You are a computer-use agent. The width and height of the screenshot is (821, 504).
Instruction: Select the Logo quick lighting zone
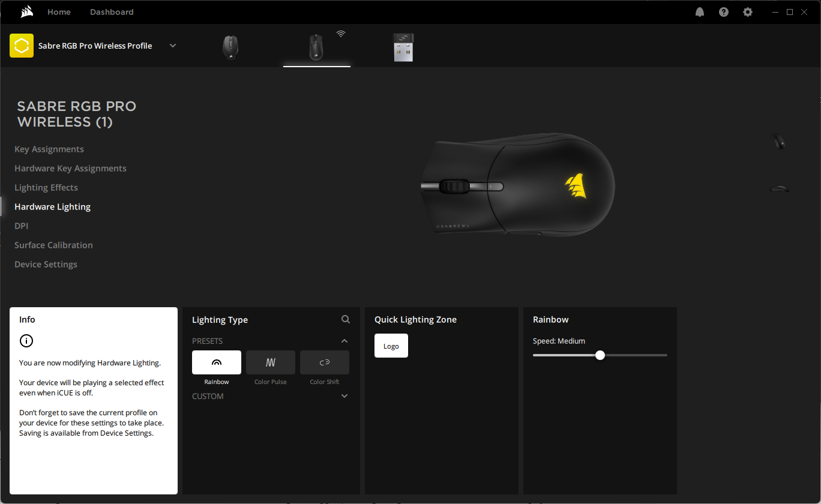pos(391,346)
